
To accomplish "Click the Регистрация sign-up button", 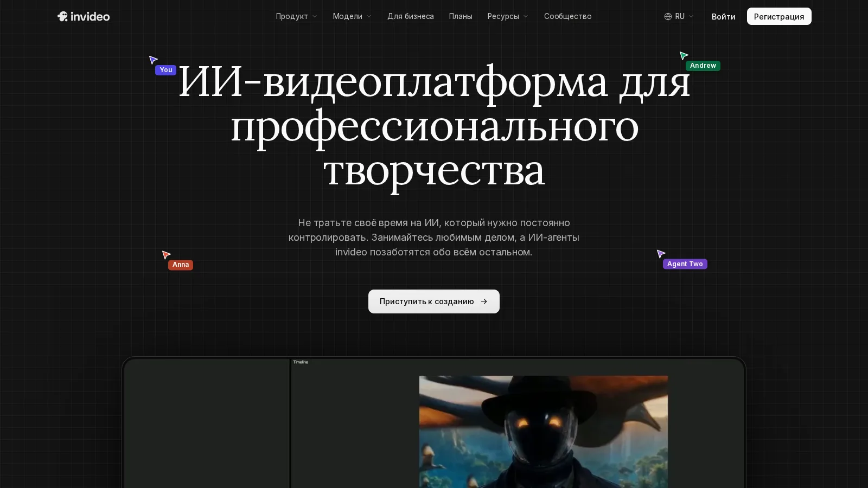I will click(779, 16).
